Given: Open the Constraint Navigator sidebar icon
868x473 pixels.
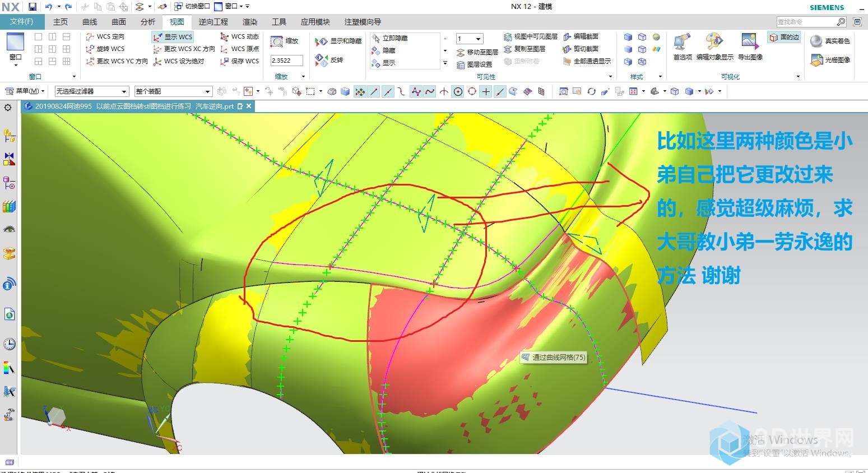Looking at the screenshot, I should tap(9, 159).
